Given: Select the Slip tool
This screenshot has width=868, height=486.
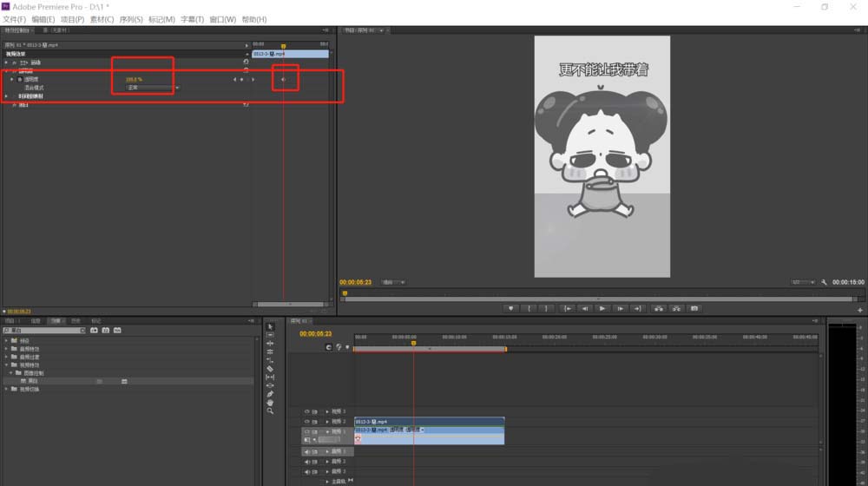Looking at the screenshot, I should coord(270,377).
